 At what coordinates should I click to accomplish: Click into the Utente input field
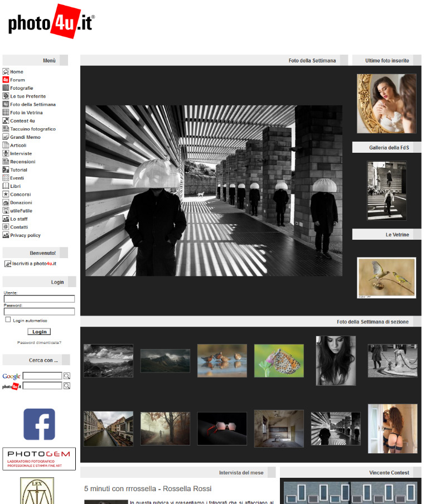39,299
